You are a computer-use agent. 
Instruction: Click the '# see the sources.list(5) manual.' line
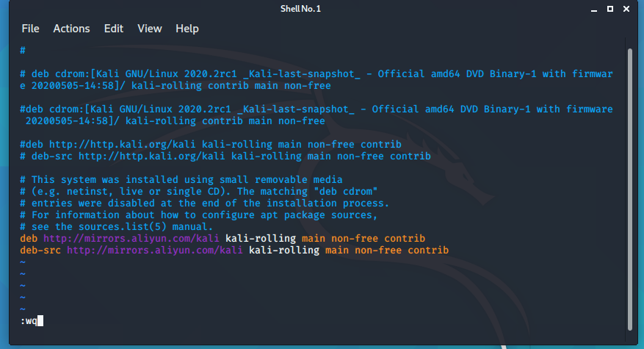click(x=117, y=226)
